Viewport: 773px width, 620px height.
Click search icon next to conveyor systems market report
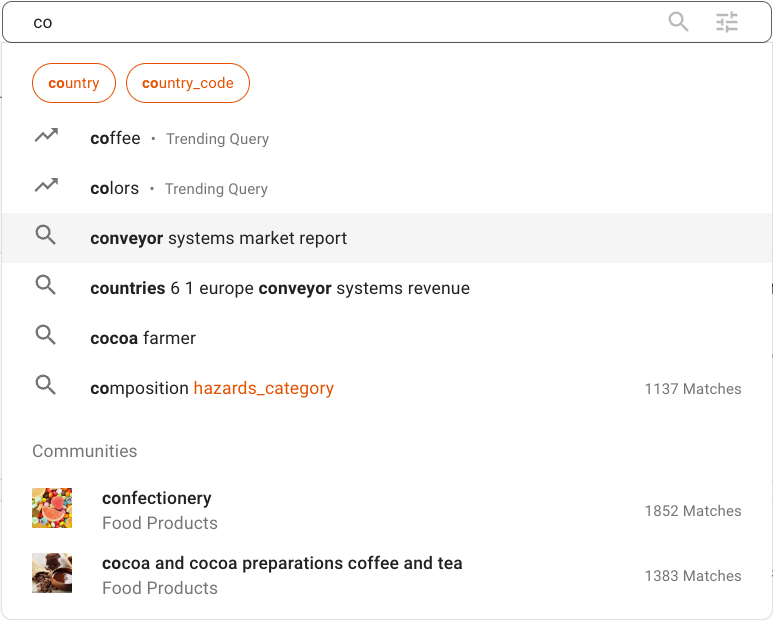(45, 235)
